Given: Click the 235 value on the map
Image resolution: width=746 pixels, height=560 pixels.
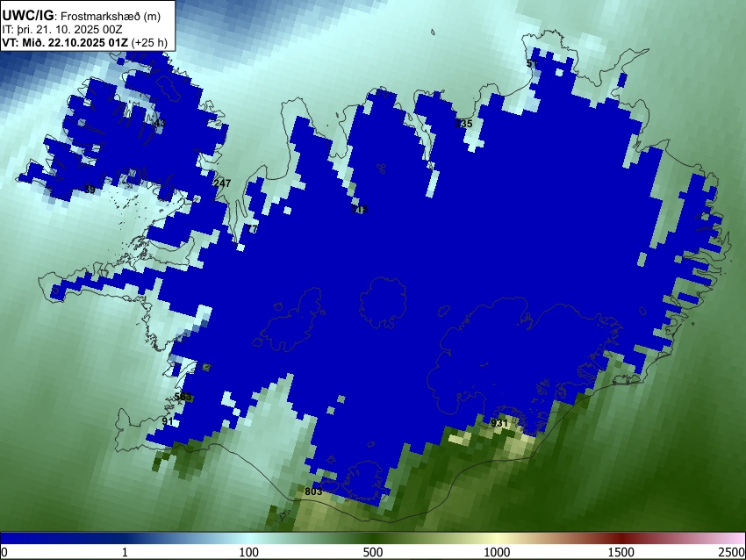Looking at the screenshot, I should (x=464, y=124).
